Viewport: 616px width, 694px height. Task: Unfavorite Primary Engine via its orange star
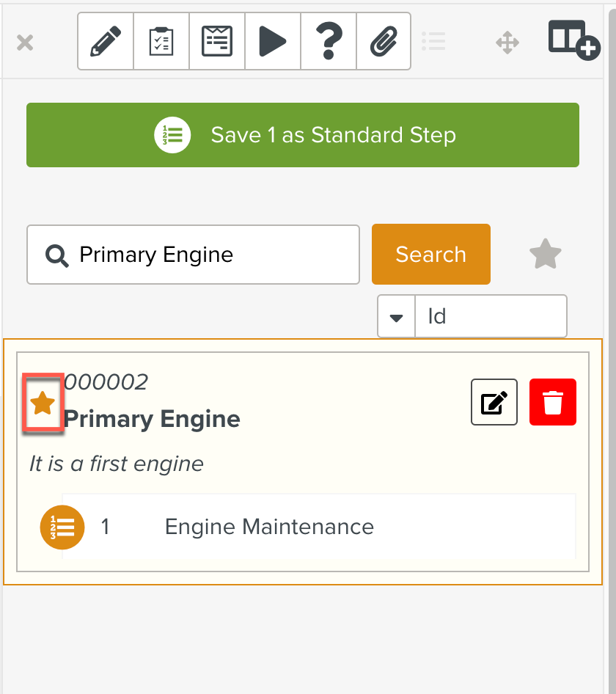click(x=43, y=402)
